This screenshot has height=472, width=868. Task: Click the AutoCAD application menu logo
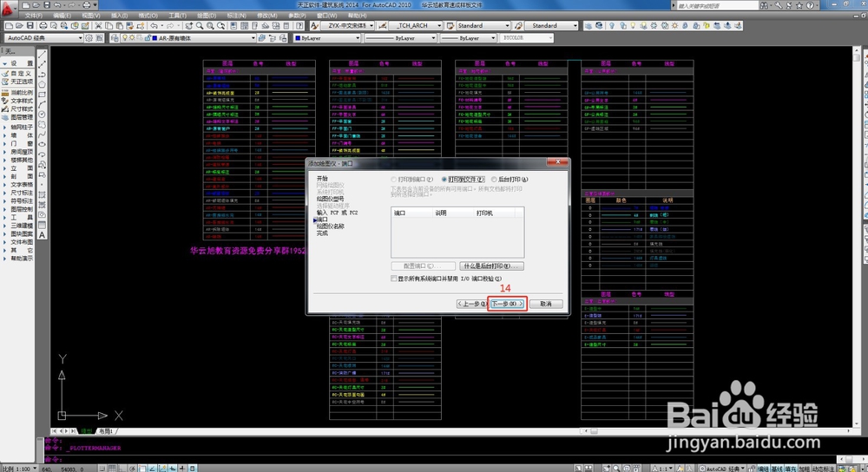[9, 8]
